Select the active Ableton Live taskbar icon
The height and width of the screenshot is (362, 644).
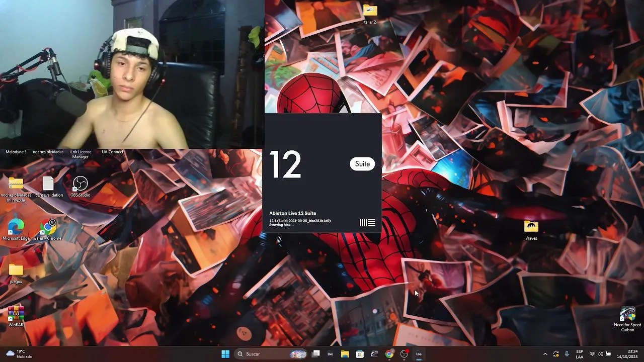pos(419,354)
